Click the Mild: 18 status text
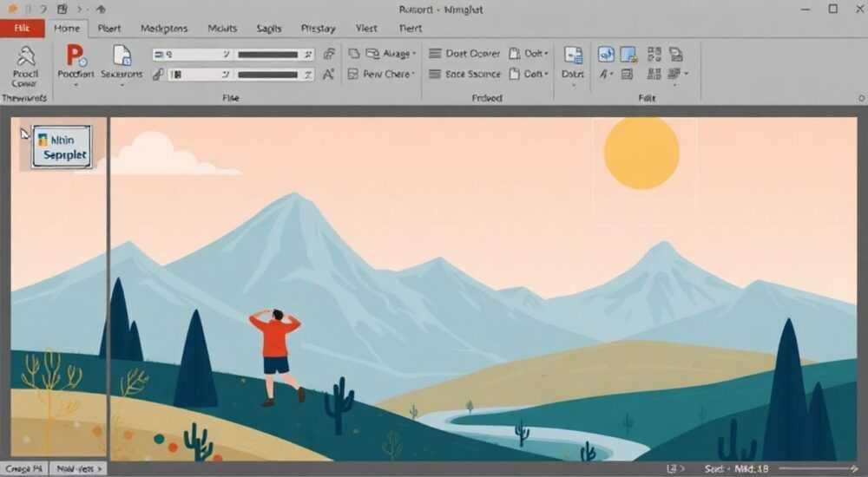This screenshot has width=868, height=477. pyautogui.click(x=752, y=468)
